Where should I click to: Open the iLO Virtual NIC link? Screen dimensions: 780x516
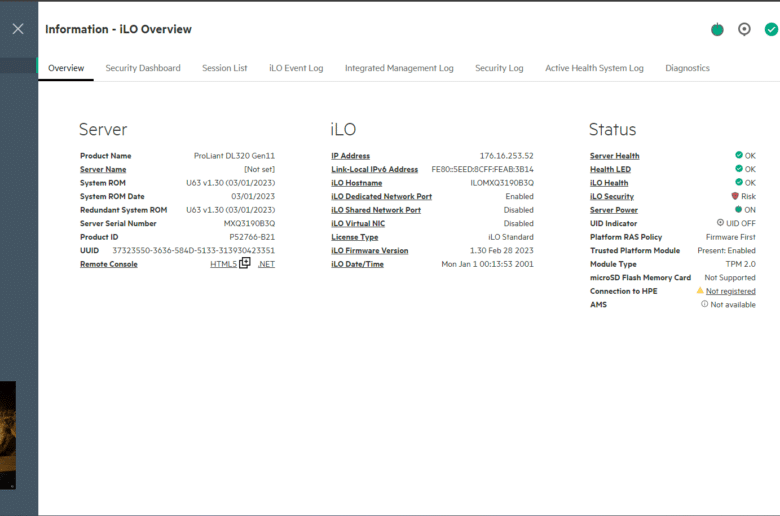[358, 223]
